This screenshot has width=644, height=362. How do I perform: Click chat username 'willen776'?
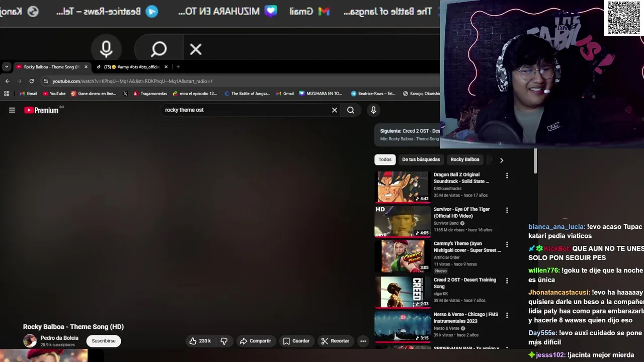pos(544,270)
